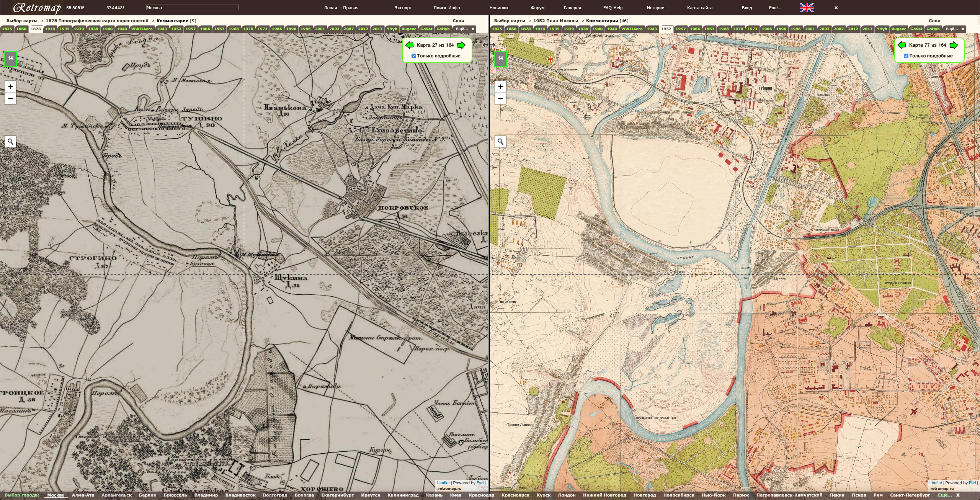Open Комментарии [46] for 1952 map
Image resolution: width=980 pixels, height=500 pixels.
(x=607, y=21)
